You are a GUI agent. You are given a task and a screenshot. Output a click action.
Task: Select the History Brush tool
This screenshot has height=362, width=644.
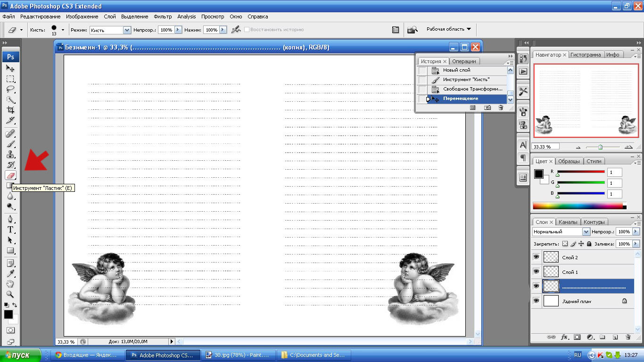tap(10, 165)
